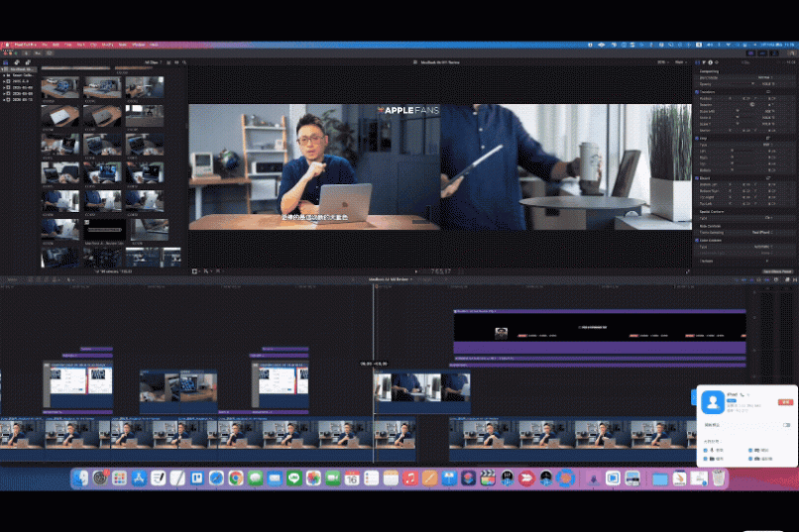The width and height of the screenshot is (799, 532).
Task: Open the Libraries sidebar icon
Action: tap(5, 60)
